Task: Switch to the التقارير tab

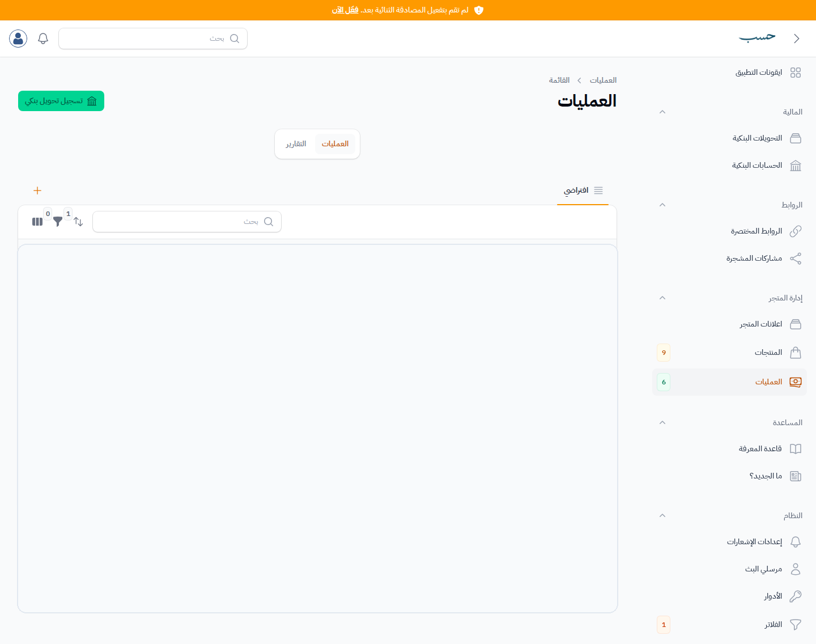Action: coord(296,144)
